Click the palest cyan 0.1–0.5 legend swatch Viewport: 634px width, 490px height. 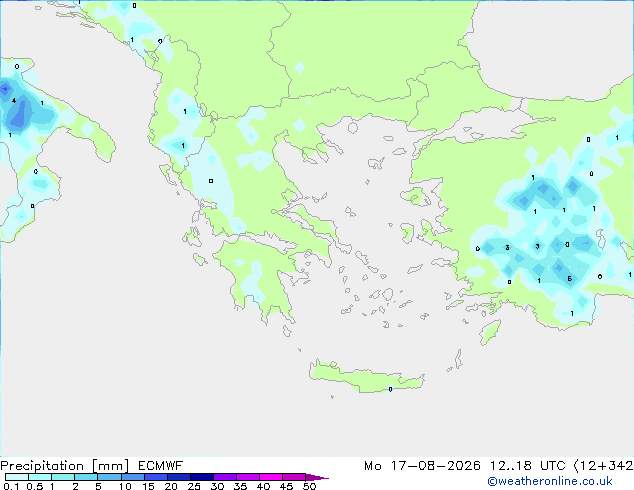point(17,477)
